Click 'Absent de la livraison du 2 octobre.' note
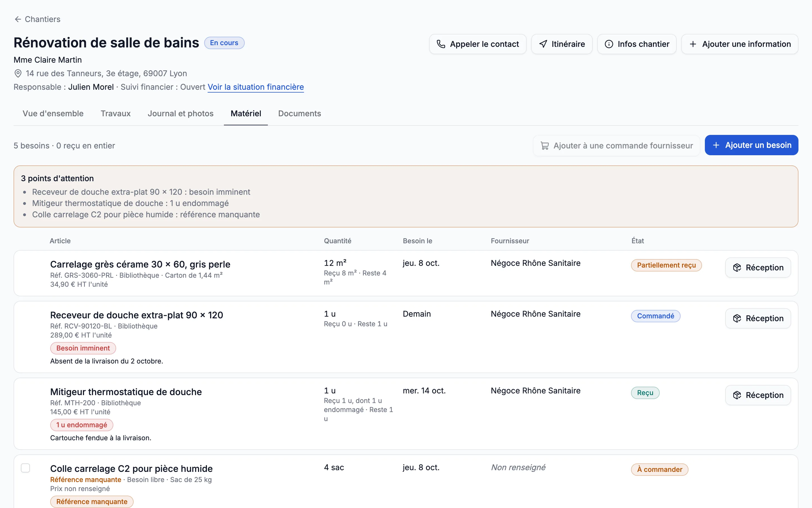This screenshot has height=508, width=812. click(x=106, y=361)
